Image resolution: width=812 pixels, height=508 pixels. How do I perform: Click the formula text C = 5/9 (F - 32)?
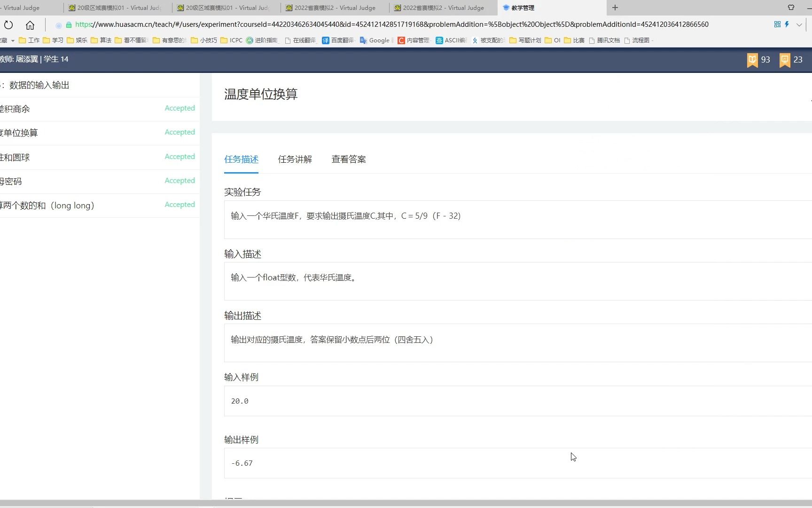pyautogui.click(x=431, y=216)
